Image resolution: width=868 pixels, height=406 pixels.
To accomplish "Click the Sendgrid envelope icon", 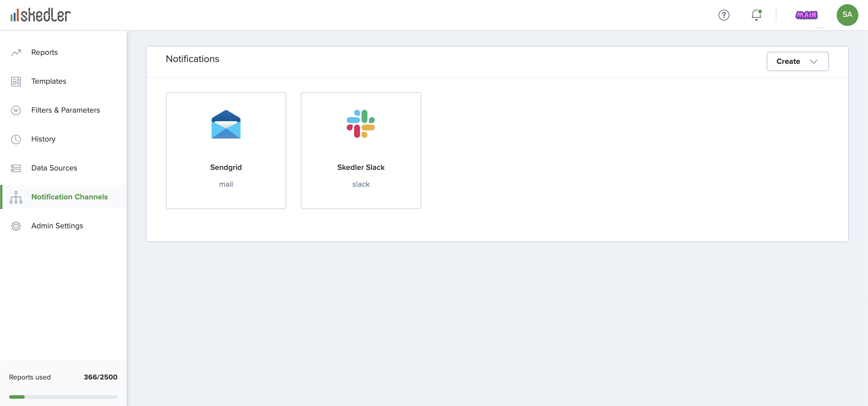I will click(226, 124).
